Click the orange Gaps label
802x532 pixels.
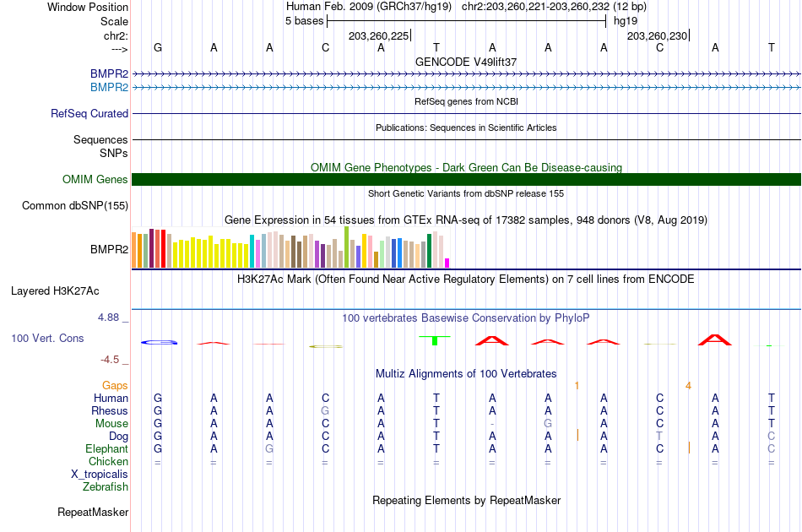pos(115,386)
